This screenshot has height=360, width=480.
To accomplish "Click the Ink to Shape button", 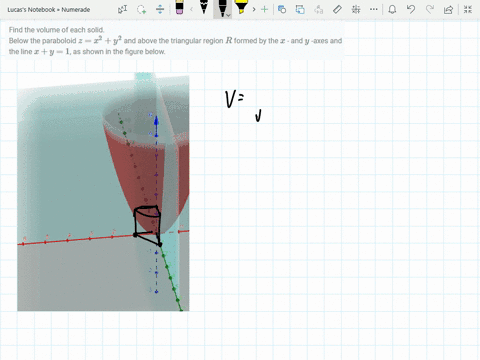I will coord(300,9).
